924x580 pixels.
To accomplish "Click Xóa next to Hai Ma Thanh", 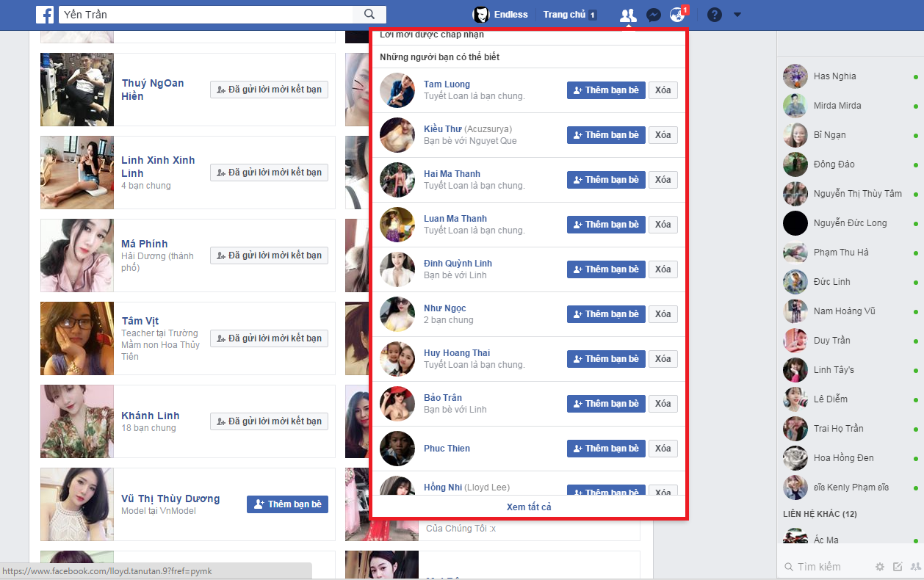I will point(663,180).
